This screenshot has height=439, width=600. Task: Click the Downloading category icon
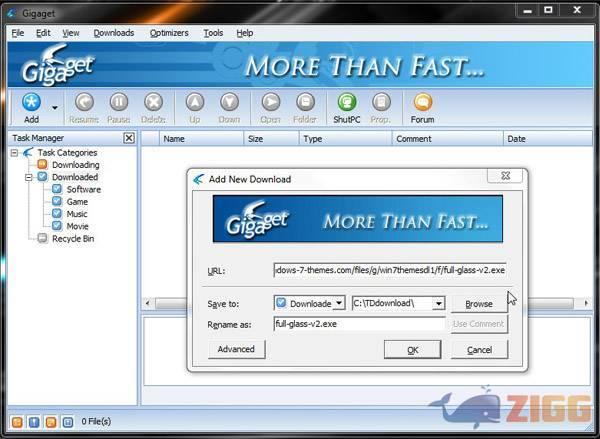[x=42, y=165]
